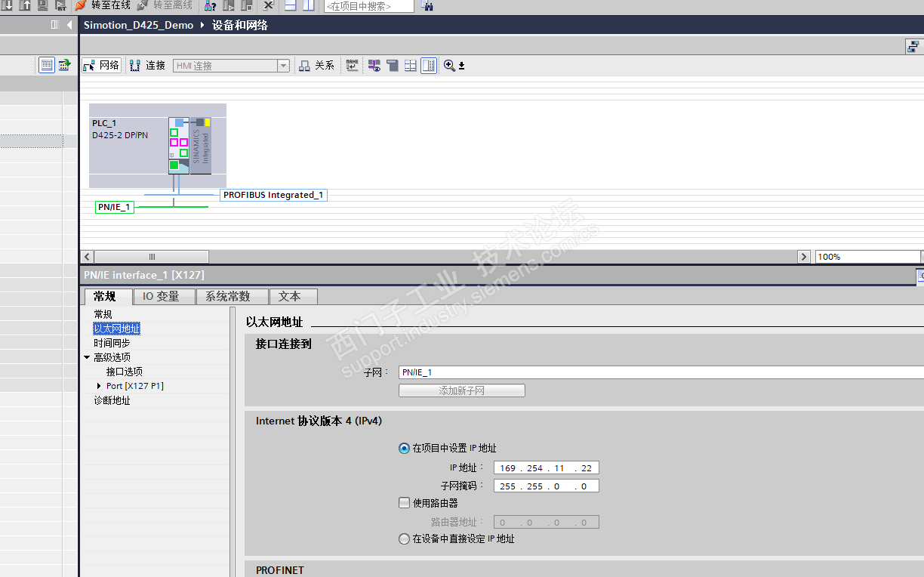Click the Go online (转至在线) button
Screen dimensions: 924x577
(x=103, y=5)
